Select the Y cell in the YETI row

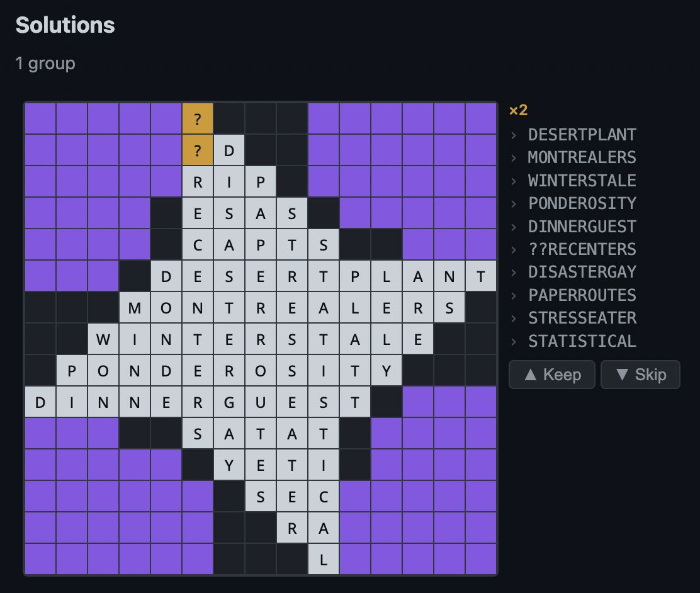click(x=229, y=465)
